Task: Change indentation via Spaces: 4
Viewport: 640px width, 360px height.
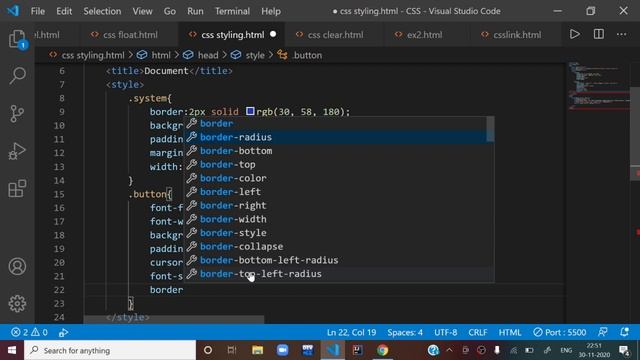Action: tap(405, 332)
